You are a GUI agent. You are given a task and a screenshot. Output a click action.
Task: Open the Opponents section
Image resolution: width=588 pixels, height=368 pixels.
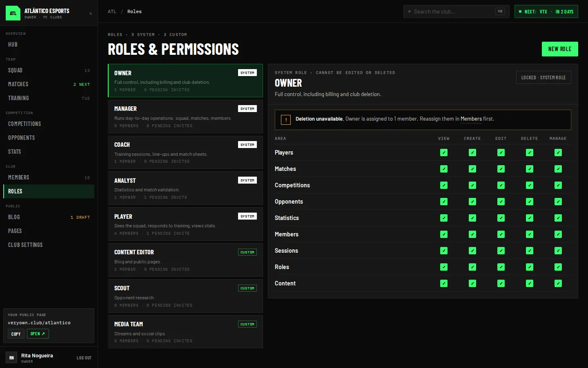49,138
